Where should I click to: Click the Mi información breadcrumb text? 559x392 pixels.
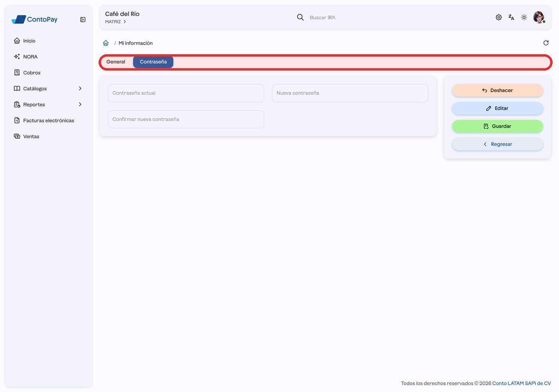(135, 43)
